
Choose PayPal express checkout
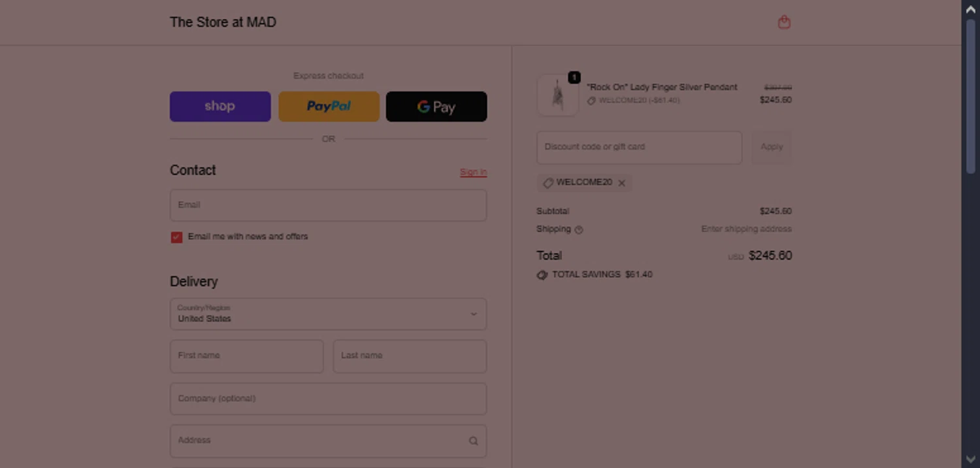pyautogui.click(x=329, y=107)
